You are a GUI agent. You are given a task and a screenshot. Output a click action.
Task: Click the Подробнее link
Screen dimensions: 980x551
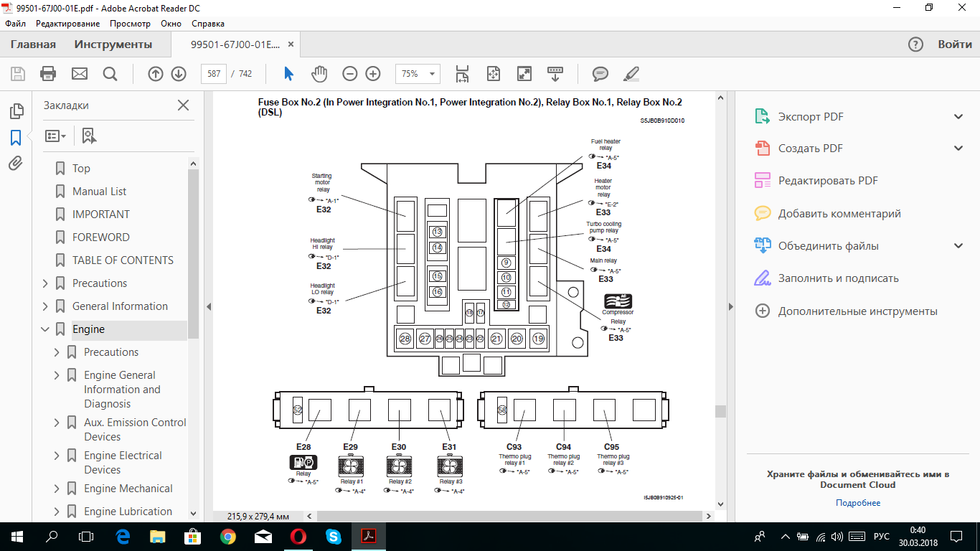click(857, 503)
